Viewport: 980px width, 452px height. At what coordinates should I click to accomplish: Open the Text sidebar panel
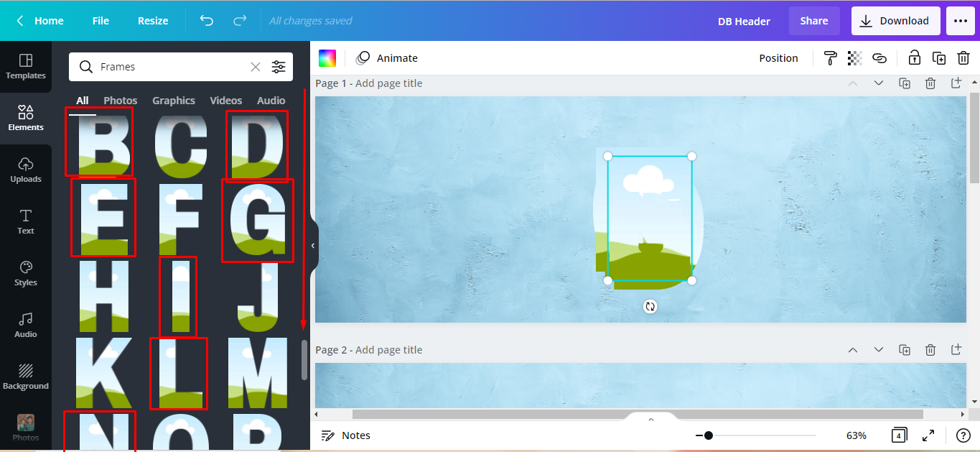(26, 222)
